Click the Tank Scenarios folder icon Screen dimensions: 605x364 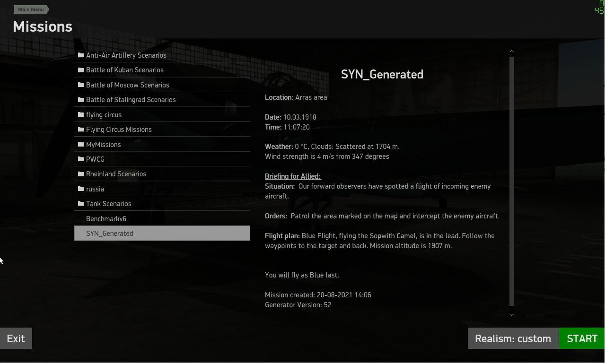81,203
